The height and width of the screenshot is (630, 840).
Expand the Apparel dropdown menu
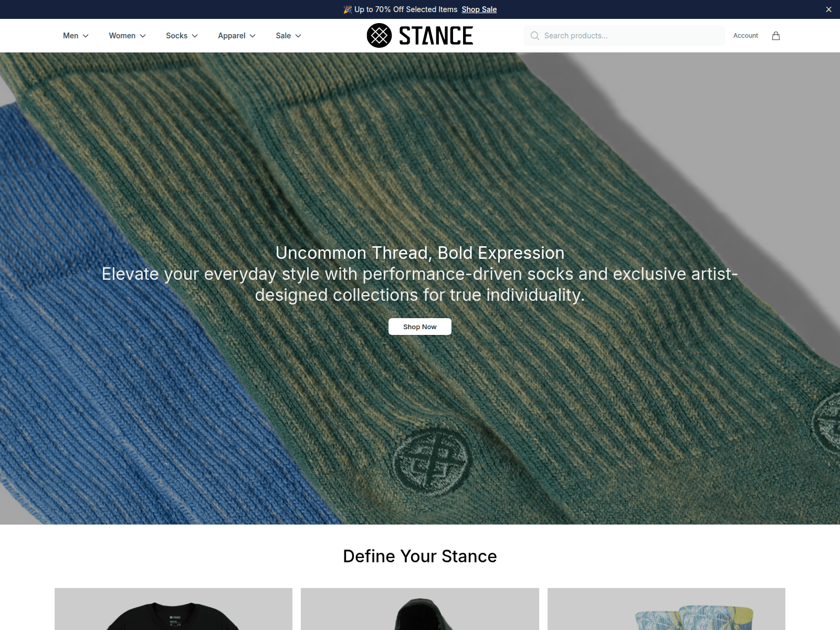click(237, 36)
